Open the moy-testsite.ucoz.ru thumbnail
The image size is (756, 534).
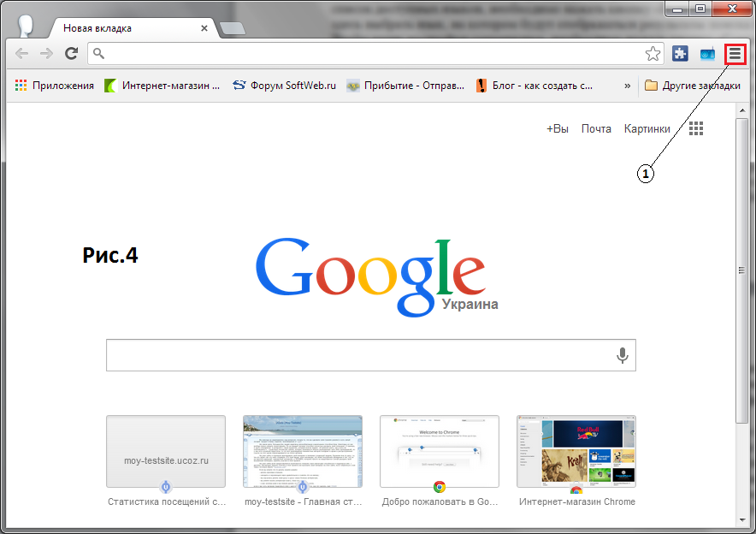(166, 452)
